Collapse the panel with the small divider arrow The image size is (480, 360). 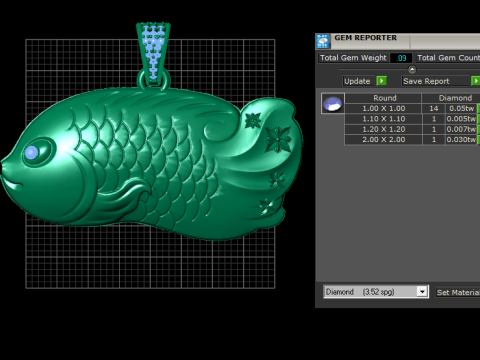click(x=412, y=69)
